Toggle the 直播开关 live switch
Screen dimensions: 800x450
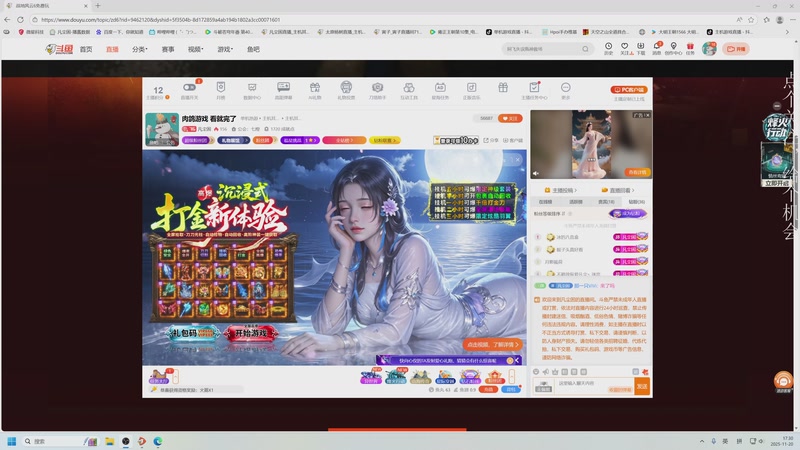(189, 90)
